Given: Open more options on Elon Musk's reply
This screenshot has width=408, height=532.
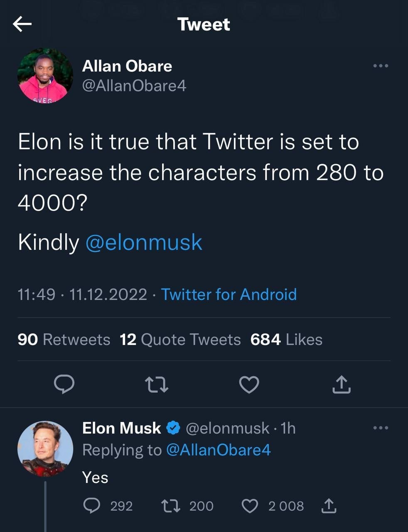Looking at the screenshot, I should [x=381, y=428].
